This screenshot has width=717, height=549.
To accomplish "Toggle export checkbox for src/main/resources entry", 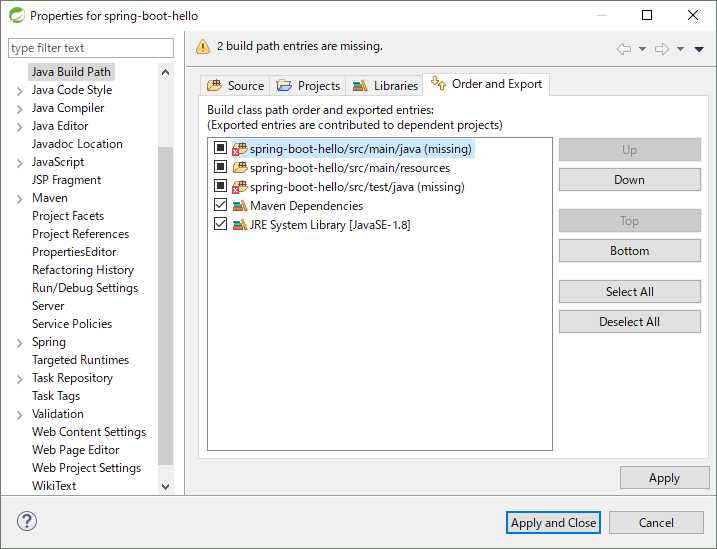I will pyautogui.click(x=220, y=166).
